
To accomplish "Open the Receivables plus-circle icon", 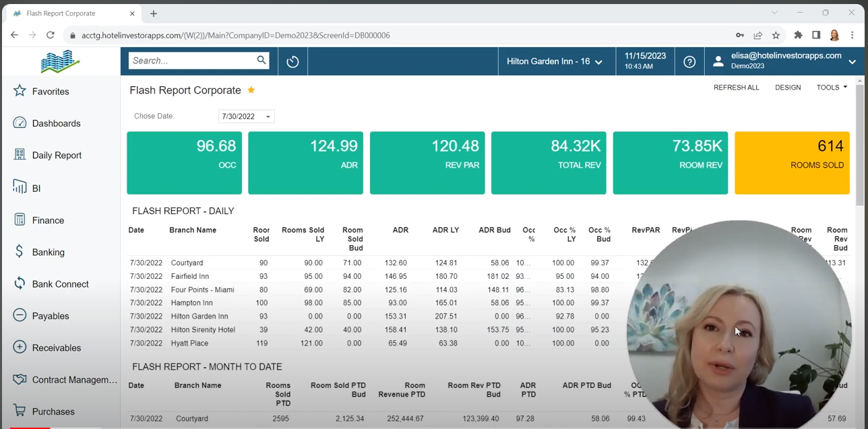I will click(x=20, y=348).
